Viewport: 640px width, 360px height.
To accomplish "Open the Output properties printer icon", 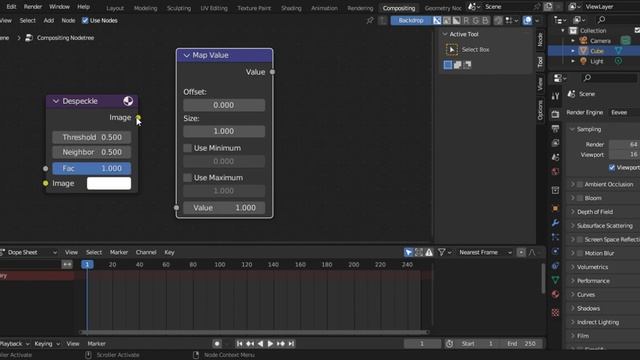I will pos(555,129).
